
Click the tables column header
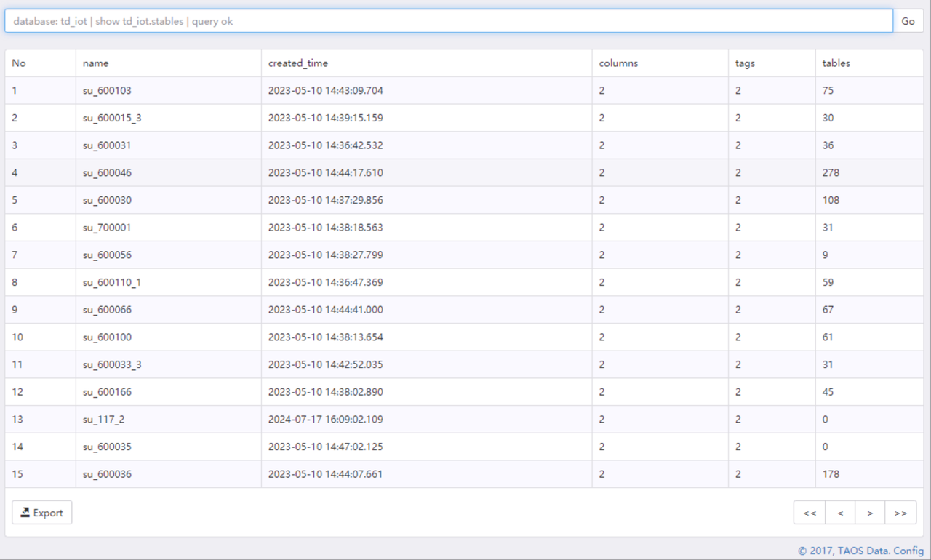click(836, 63)
